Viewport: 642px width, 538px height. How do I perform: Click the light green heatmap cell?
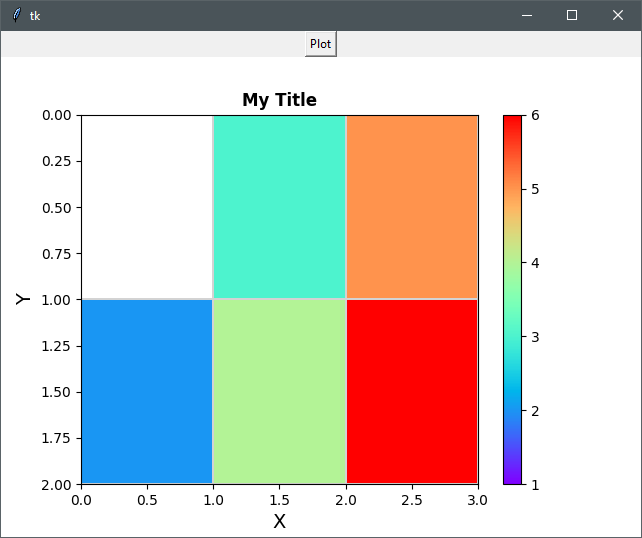(280, 392)
